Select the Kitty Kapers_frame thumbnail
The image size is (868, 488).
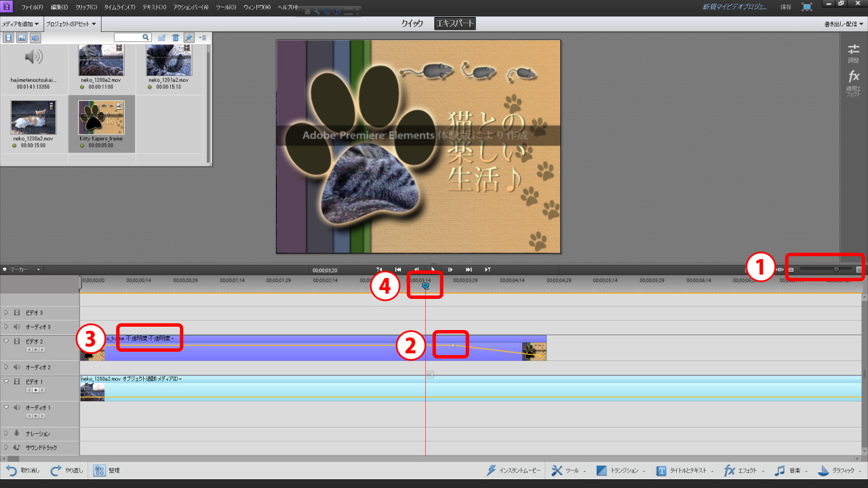(x=101, y=117)
